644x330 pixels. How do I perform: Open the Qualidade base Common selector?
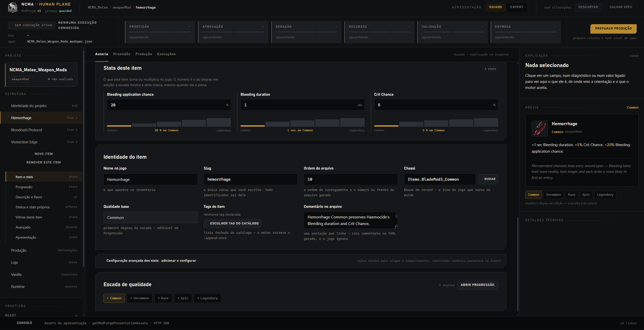click(x=150, y=217)
